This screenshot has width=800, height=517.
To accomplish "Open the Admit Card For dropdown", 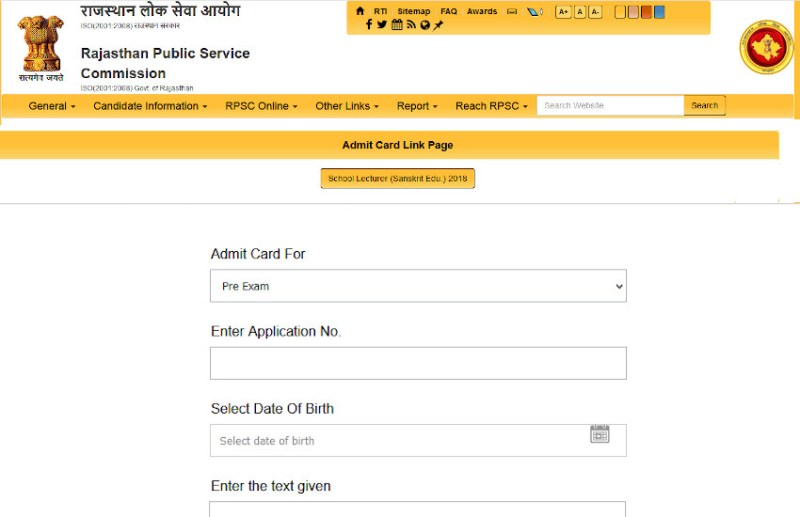I will click(418, 286).
